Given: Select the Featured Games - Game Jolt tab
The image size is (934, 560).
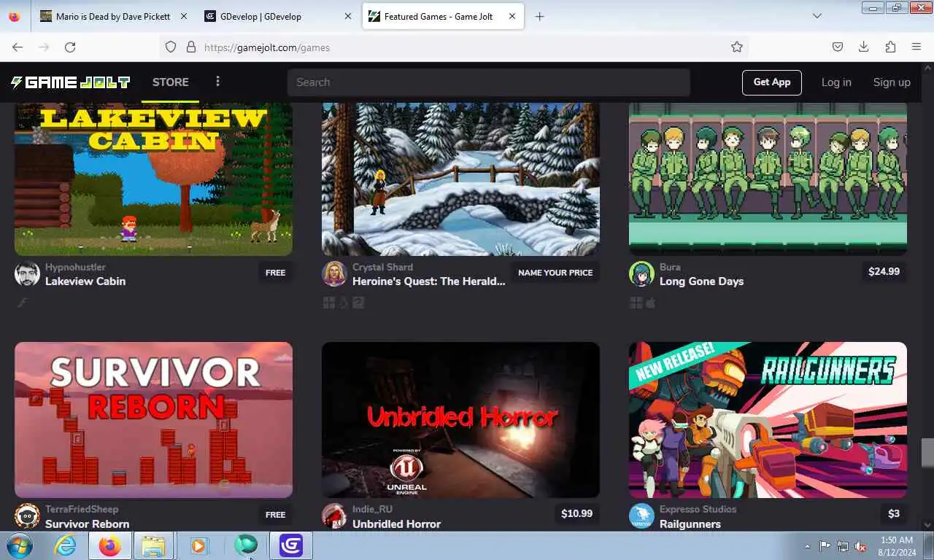Looking at the screenshot, I should 443,16.
